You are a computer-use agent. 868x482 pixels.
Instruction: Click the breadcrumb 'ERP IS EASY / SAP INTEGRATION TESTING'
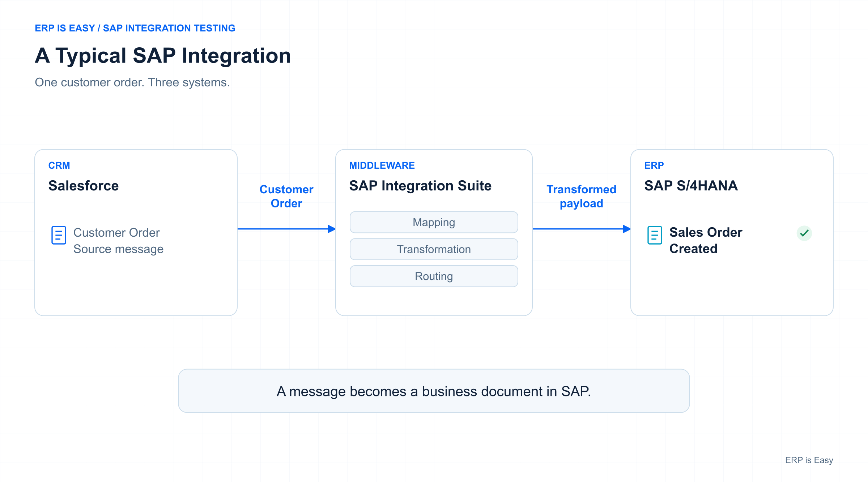click(x=135, y=28)
